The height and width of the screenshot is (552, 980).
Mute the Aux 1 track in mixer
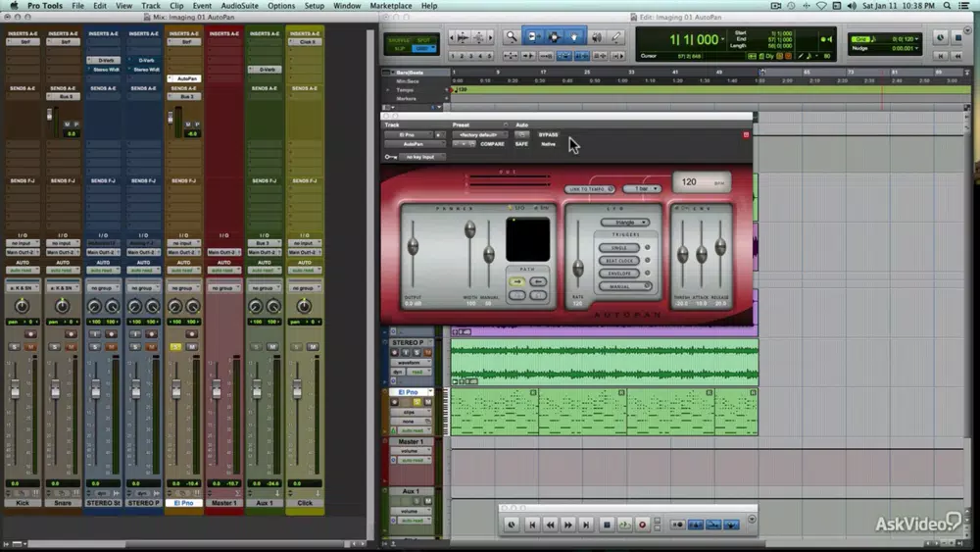point(272,347)
